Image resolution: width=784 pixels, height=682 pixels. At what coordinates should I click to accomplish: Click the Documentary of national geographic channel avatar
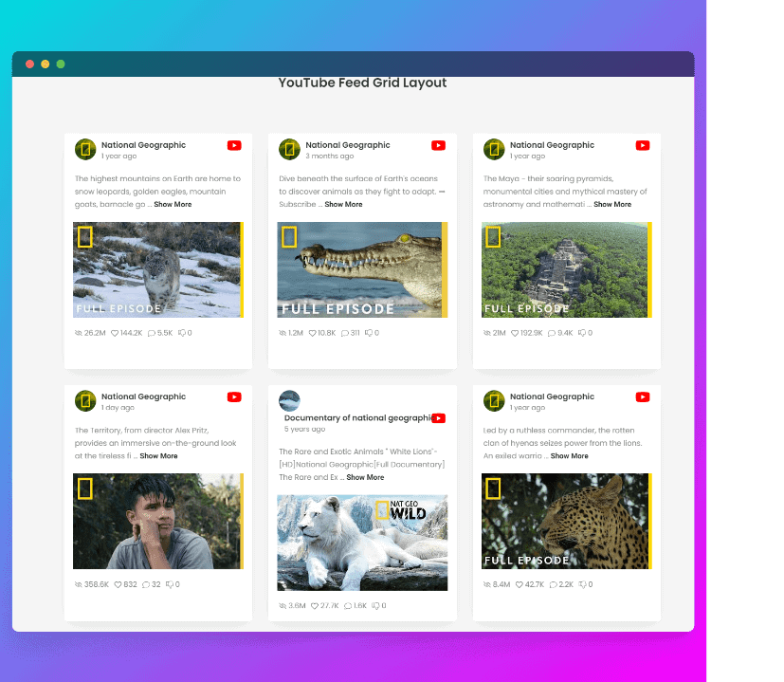point(289,400)
